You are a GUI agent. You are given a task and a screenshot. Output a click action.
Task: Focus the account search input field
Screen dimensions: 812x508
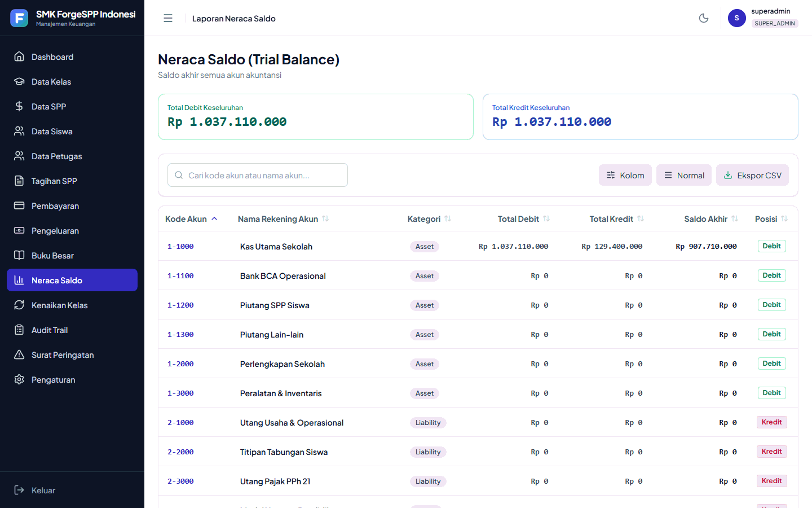pos(258,175)
